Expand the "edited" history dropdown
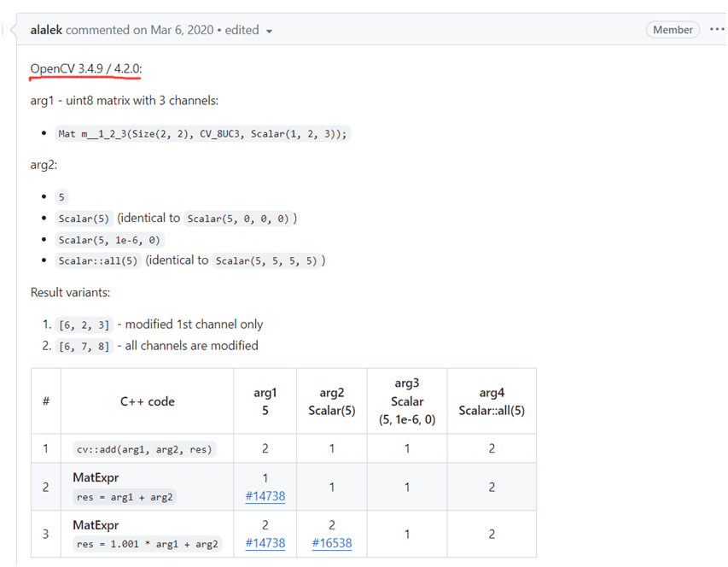The image size is (728, 567). [242, 30]
